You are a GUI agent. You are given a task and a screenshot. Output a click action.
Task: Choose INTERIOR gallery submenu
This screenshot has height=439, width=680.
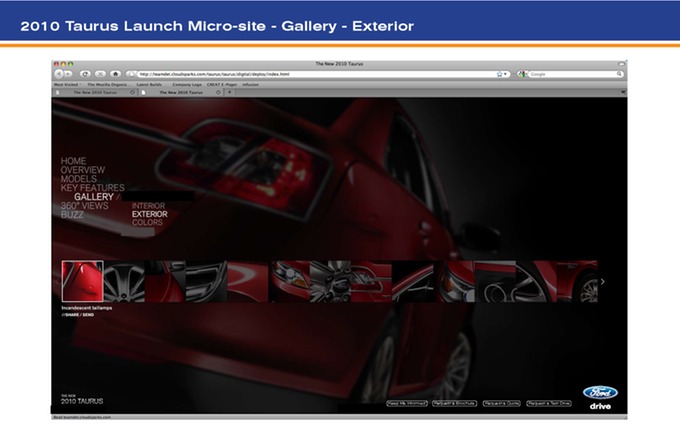[148, 206]
